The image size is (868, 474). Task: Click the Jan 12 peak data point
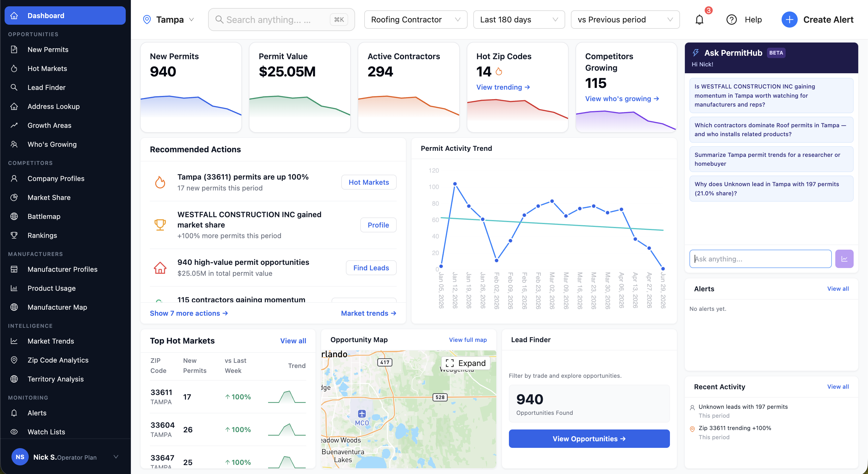tap(455, 184)
